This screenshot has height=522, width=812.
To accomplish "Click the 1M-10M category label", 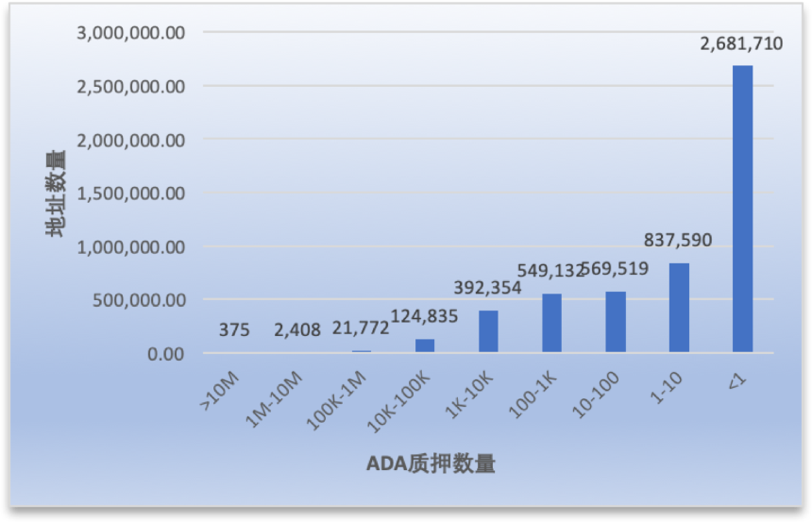I will 274,399.
